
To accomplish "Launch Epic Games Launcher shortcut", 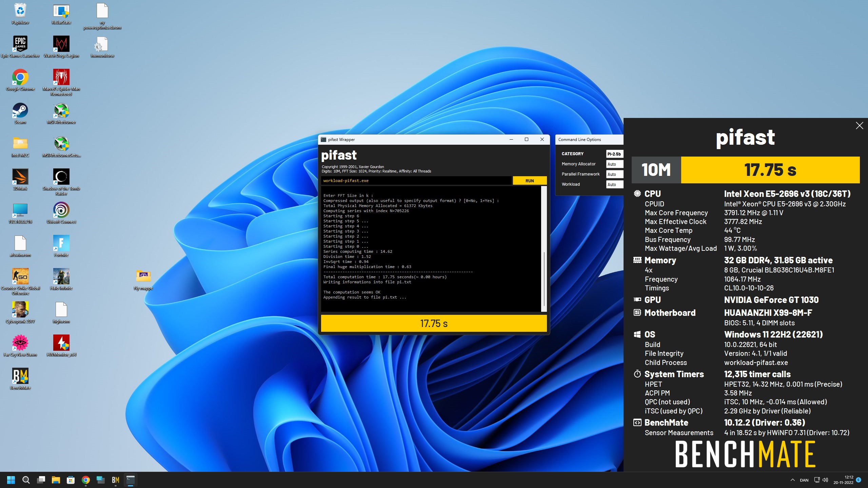I will [x=20, y=47].
